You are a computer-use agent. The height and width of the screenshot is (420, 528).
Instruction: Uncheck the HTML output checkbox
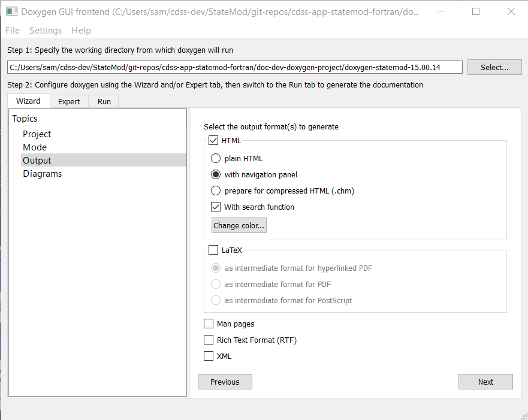pos(213,140)
